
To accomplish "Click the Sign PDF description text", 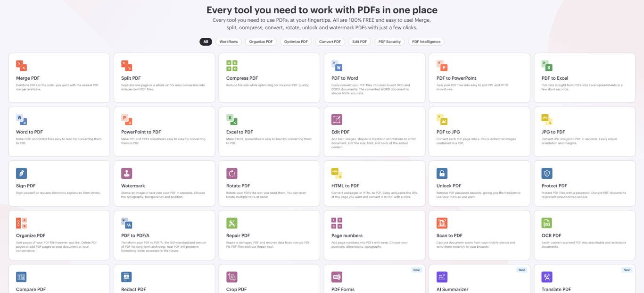I will point(58,193).
